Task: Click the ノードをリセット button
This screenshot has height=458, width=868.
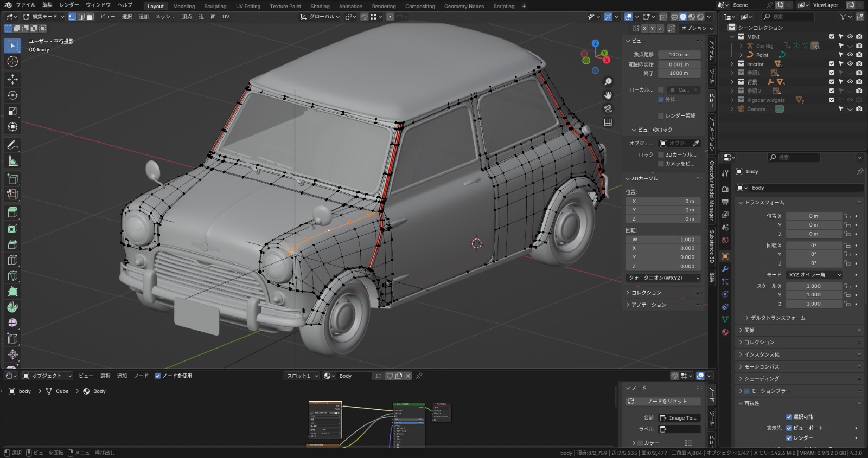Action: pos(663,402)
